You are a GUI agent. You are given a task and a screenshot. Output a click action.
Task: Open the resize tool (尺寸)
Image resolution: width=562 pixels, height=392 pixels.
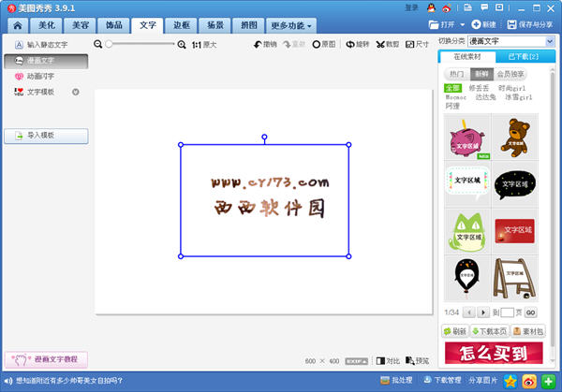point(417,44)
